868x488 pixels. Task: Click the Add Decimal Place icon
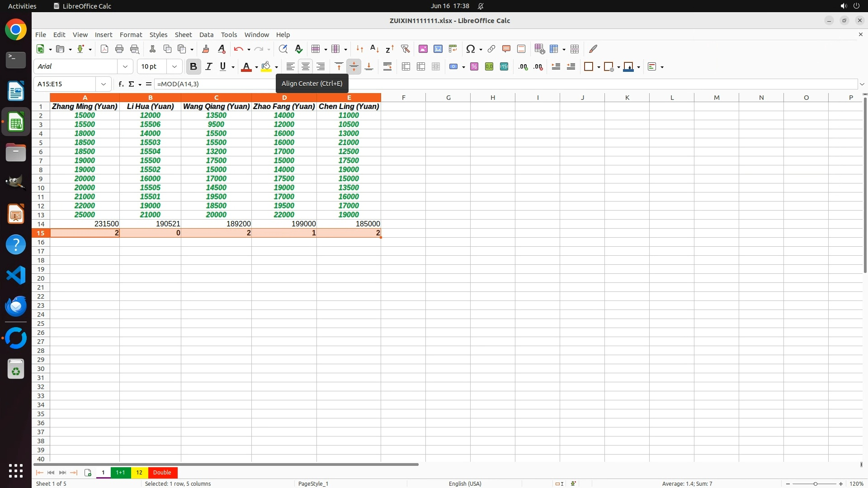pos(523,66)
